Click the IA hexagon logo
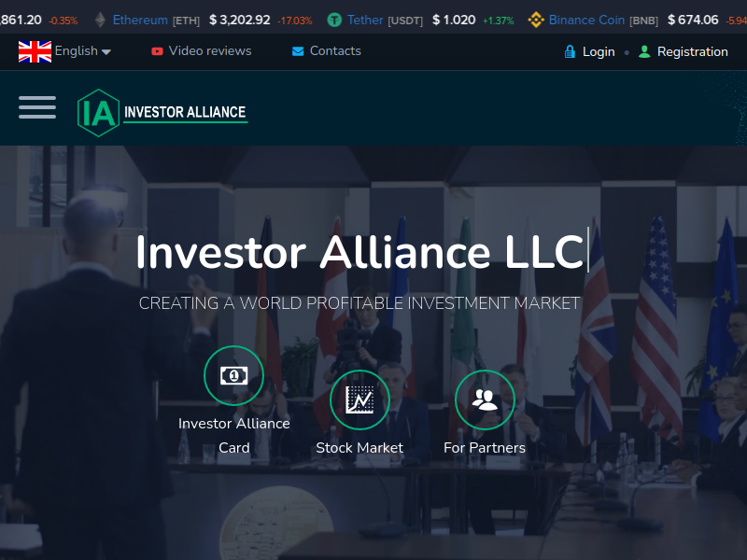This screenshot has width=747, height=560. click(98, 113)
